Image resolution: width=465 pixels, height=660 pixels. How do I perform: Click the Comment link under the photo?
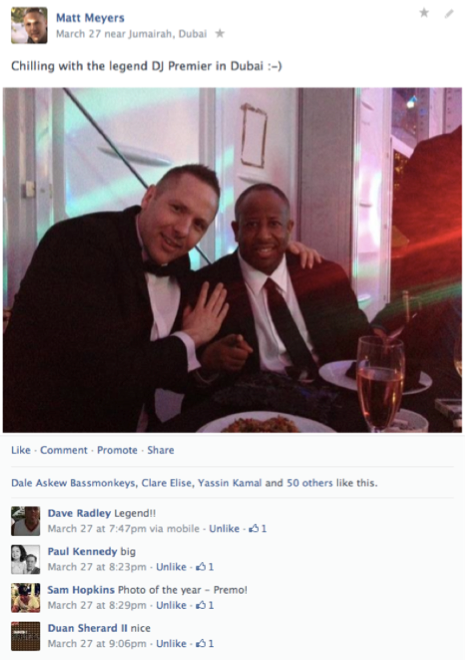point(64,450)
